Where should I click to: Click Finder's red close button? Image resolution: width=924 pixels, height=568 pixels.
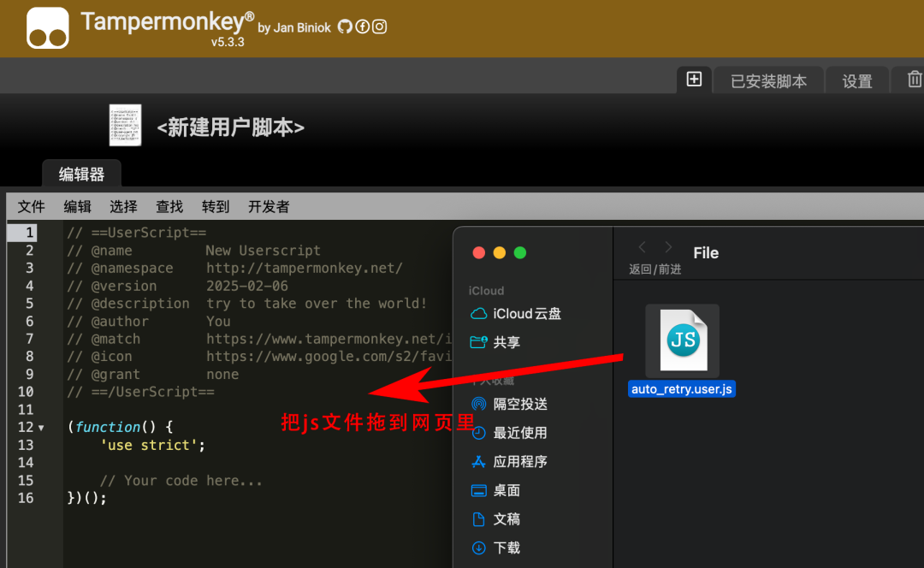pos(479,252)
